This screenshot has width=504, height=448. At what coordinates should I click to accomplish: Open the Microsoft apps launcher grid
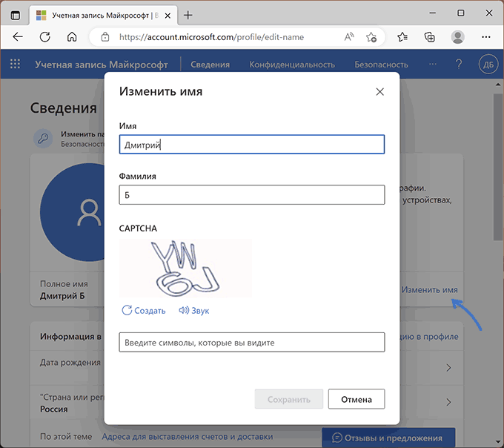15,64
